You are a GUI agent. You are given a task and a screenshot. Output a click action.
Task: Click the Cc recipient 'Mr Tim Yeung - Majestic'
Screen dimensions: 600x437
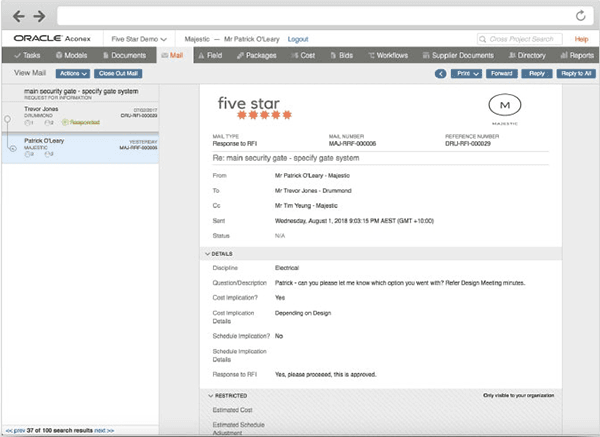(x=306, y=205)
